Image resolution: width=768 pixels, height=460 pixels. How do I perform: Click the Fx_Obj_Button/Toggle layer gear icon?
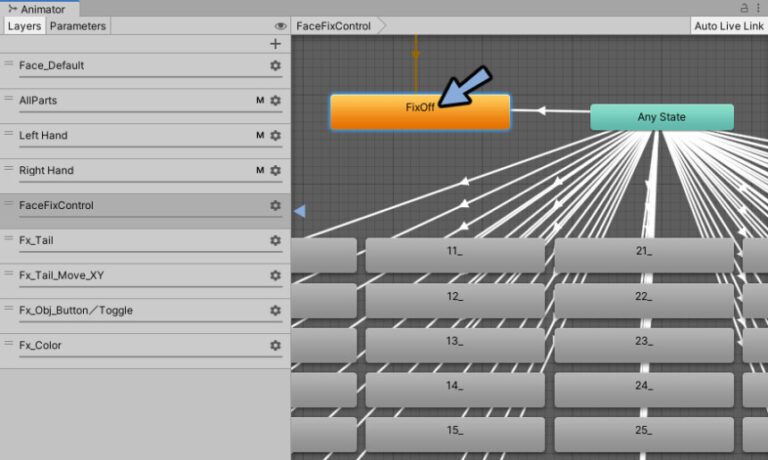click(x=275, y=311)
